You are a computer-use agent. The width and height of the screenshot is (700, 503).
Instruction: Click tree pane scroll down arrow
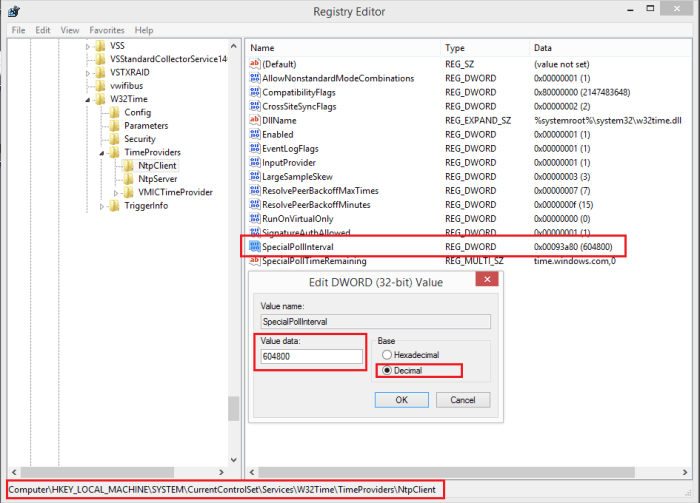[233, 460]
